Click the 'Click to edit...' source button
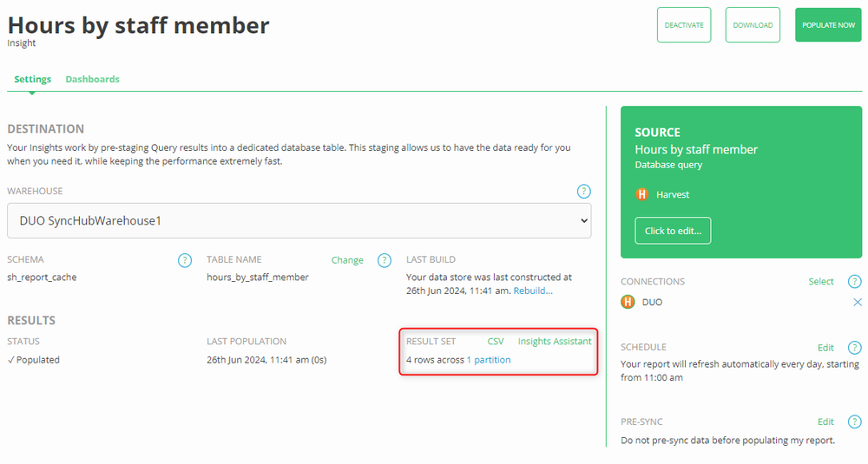The width and height of the screenshot is (868, 464). coord(673,231)
